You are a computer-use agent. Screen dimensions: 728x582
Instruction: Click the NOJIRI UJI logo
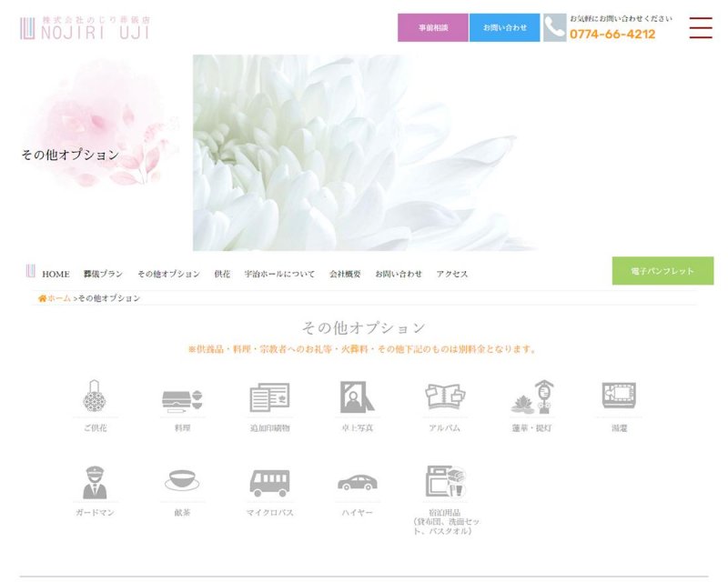tap(86, 28)
